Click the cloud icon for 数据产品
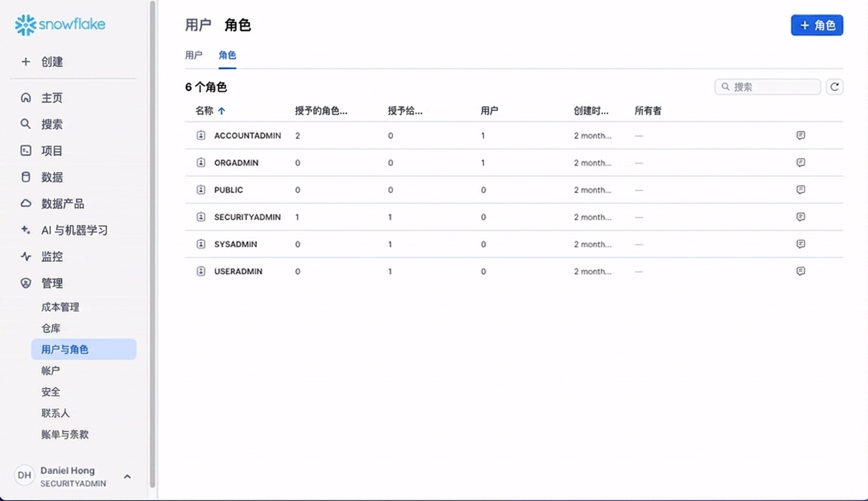868x501 pixels. coord(26,203)
